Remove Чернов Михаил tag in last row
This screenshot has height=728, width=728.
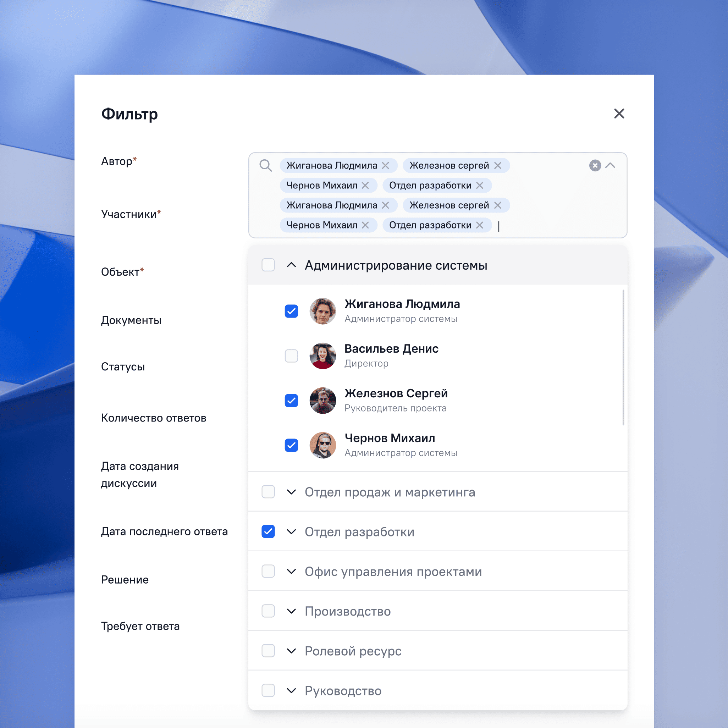[x=365, y=225]
